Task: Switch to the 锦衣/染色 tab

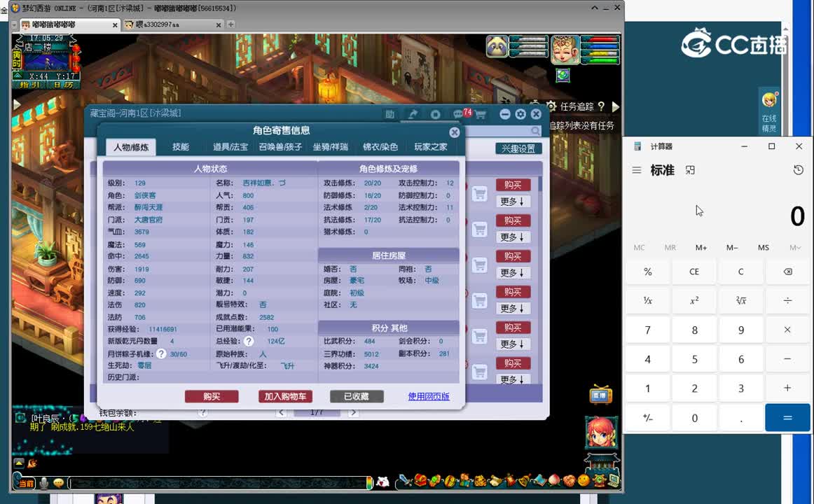Action: tap(380, 147)
